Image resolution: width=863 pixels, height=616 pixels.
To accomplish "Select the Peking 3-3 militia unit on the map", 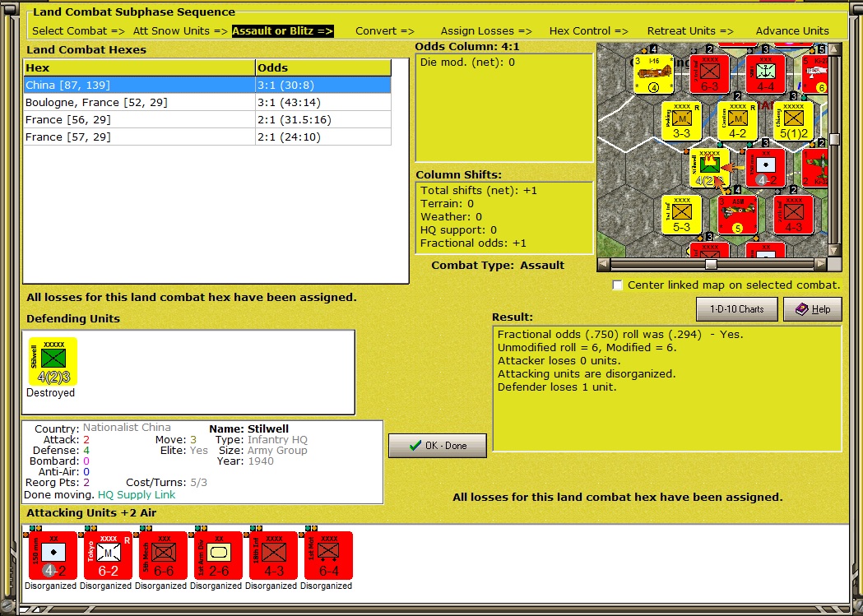I will [681, 121].
